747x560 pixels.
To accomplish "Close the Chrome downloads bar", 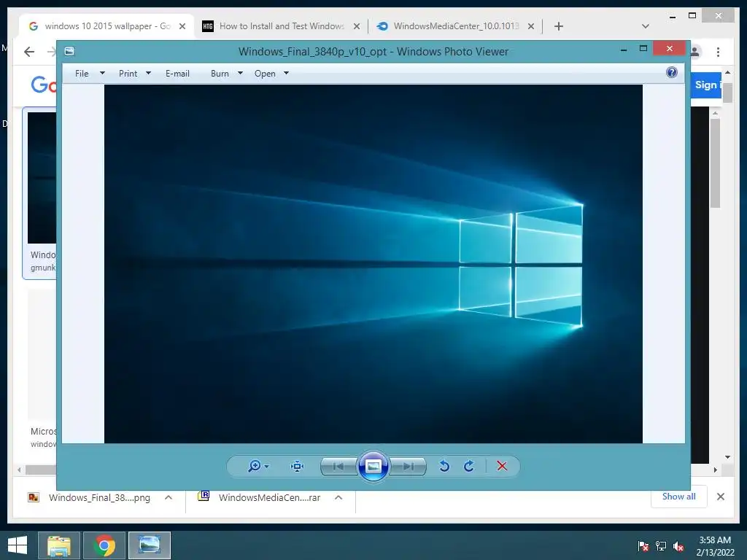I will [x=720, y=497].
